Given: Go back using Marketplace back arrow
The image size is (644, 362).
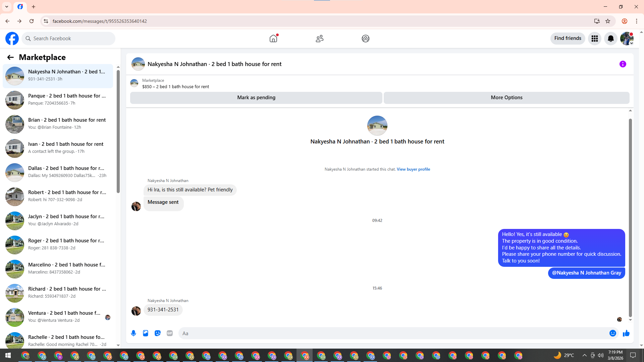Looking at the screenshot, I should pyautogui.click(x=10, y=57).
